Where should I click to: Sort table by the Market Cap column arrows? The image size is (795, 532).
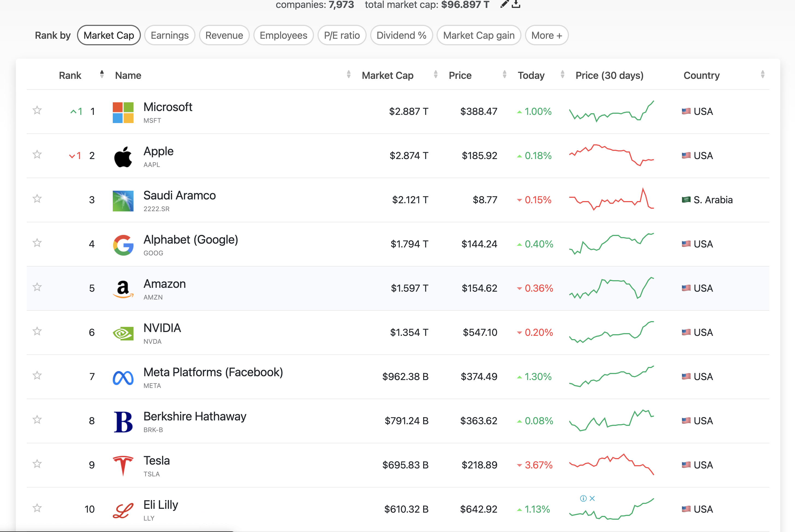pos(435,75)
